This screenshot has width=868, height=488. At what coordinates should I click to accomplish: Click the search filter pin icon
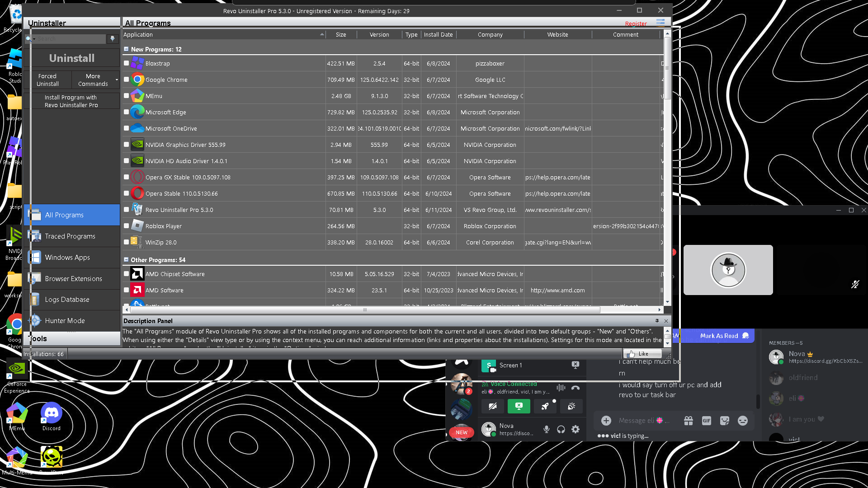pyautogui.click(x=113, y=39)
